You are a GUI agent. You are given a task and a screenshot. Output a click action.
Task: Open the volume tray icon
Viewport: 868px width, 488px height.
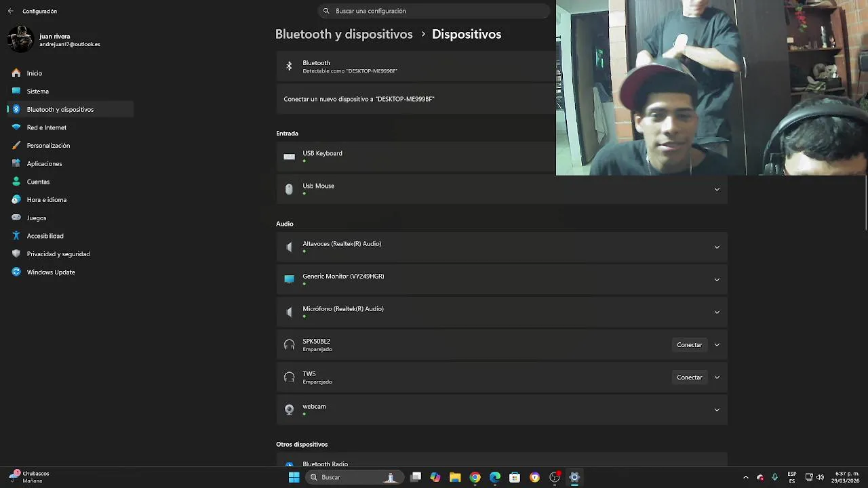click(821, 477)
